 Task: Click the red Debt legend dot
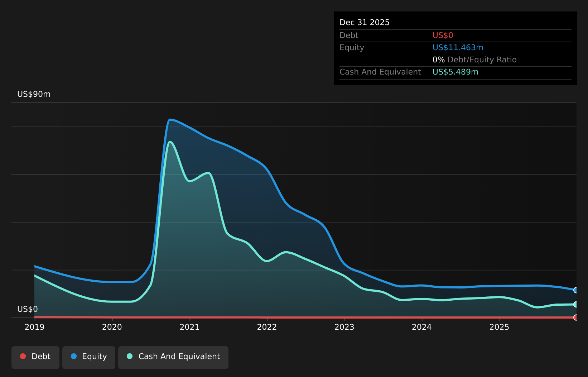coord(23,356)
